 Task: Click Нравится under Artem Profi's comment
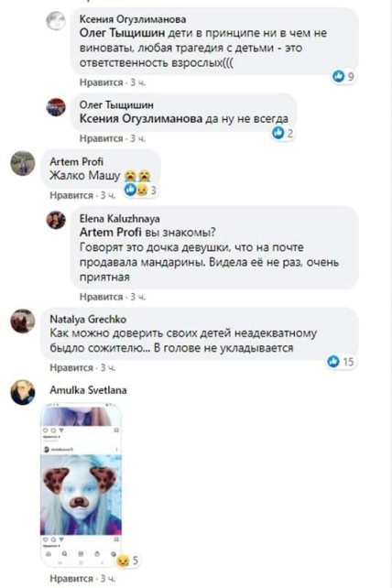(71, 195)
